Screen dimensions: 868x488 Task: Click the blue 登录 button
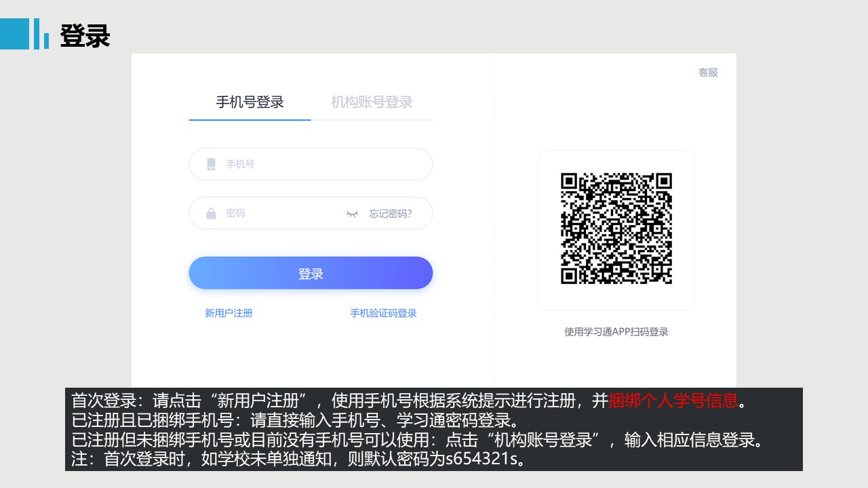point(311,273)
